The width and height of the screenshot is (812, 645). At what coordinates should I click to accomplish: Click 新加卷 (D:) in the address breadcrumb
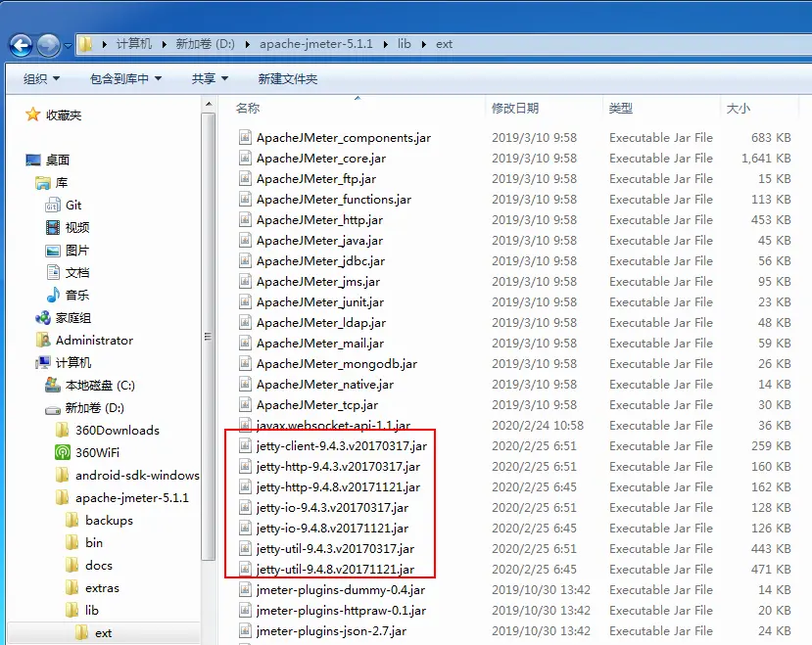[205, 44]
